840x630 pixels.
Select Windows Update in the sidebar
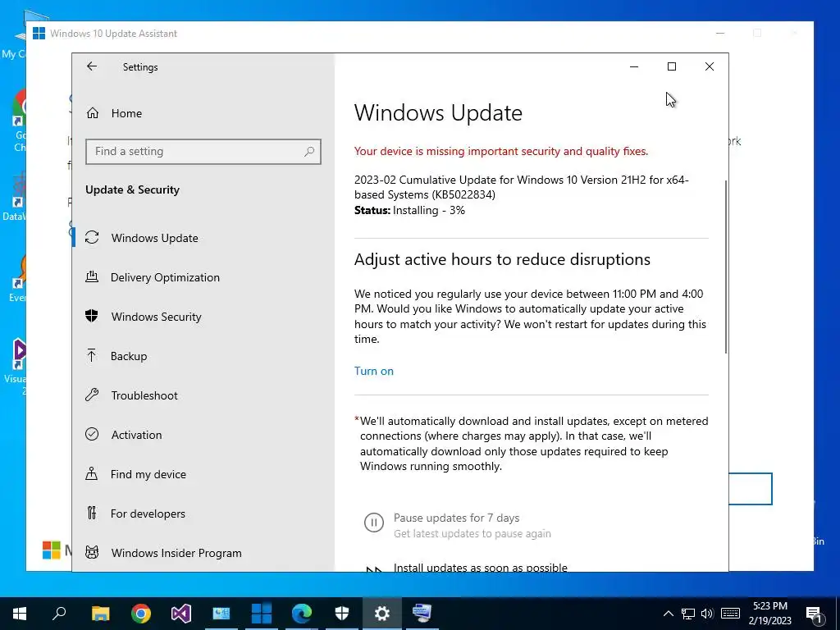click(203, 238)
